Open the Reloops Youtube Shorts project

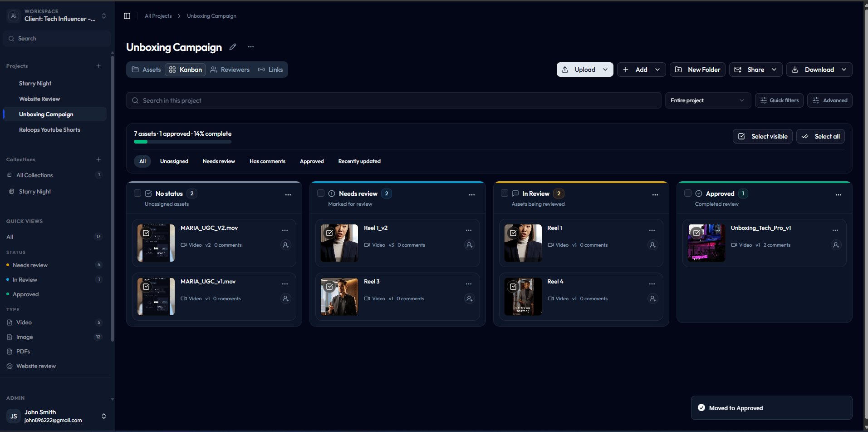tap(49, 130)
